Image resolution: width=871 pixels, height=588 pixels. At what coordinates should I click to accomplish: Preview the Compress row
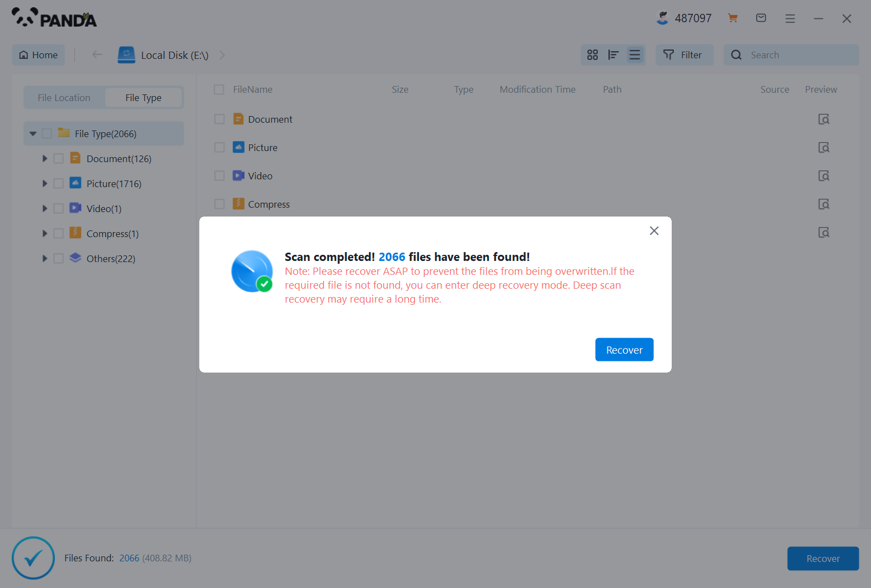click(824, 204)
